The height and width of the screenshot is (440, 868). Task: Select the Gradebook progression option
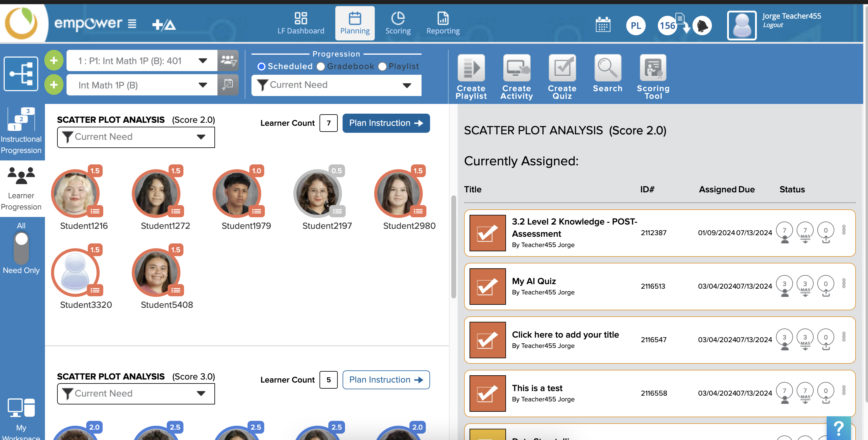tap(321, 67)
